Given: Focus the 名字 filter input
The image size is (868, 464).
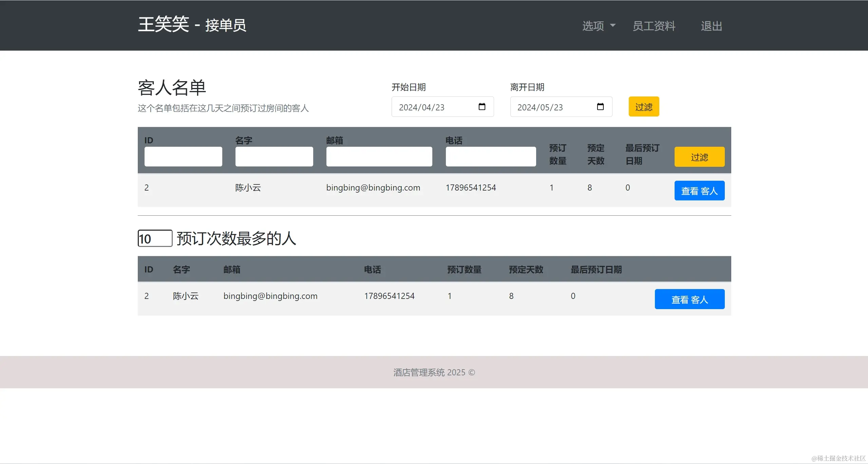Looking at the screenshot, I should point(274,157).
